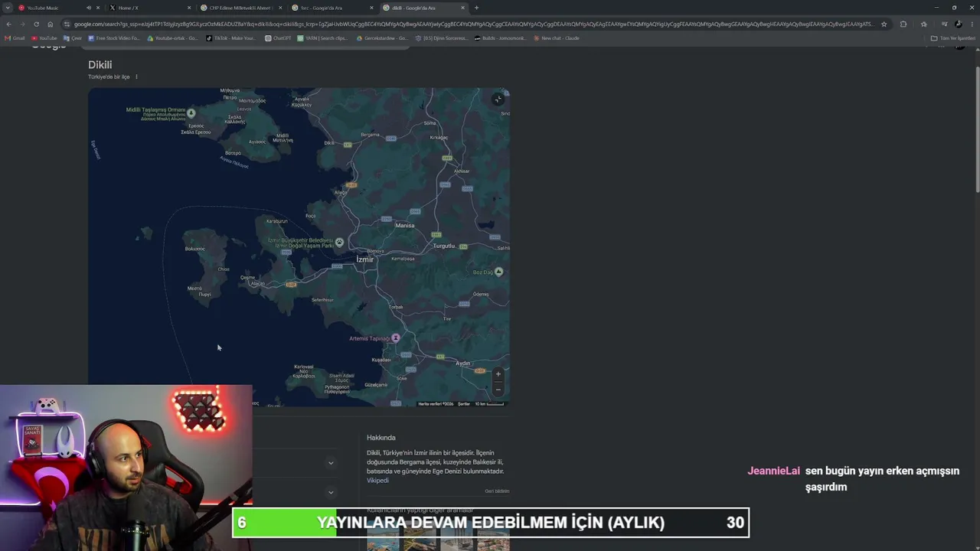The image size is (980, 551).
Task: Expand the second collapsed section chevron below map
Action: pyautogui.click(x=331, y=492)
